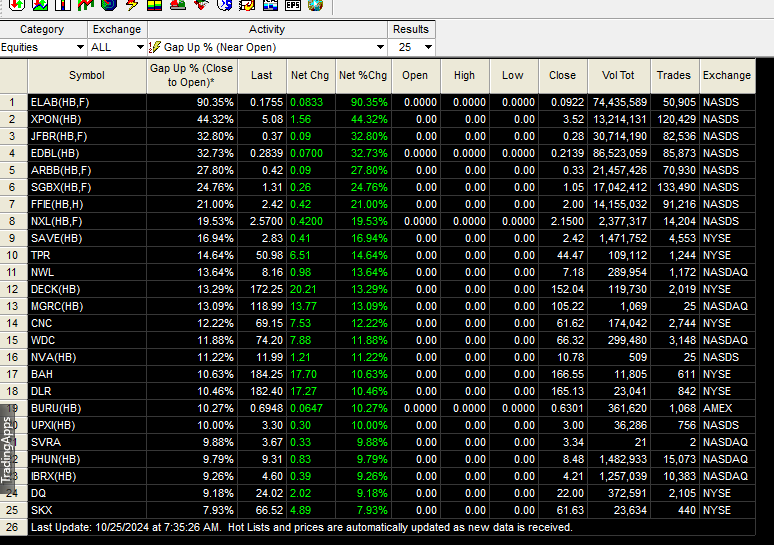Select the SKX symbol cell
Screen dimensions: 774x545
point(87,510)
